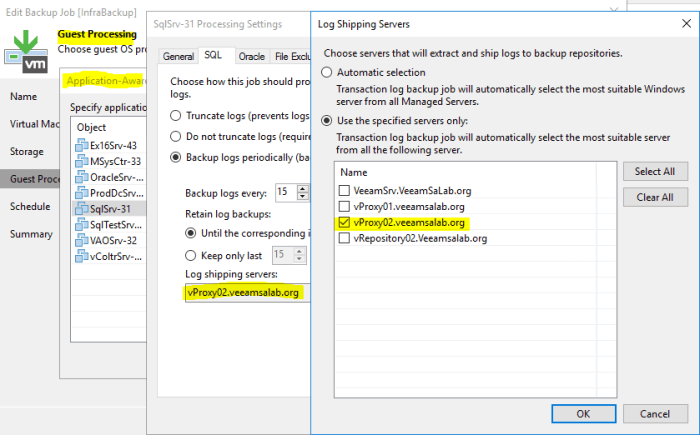Check vRepository02.Veeamsalab.org server
This screenshot has width=700, height=435.
click(344, 238)
